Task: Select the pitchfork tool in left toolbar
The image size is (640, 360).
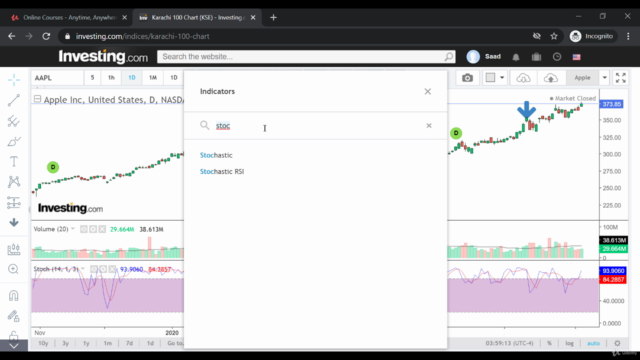Action: (x=14, y=121)
